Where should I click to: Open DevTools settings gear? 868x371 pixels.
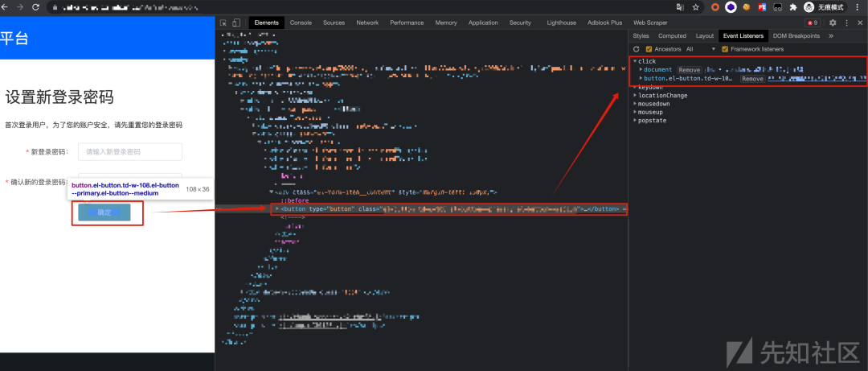833,23
